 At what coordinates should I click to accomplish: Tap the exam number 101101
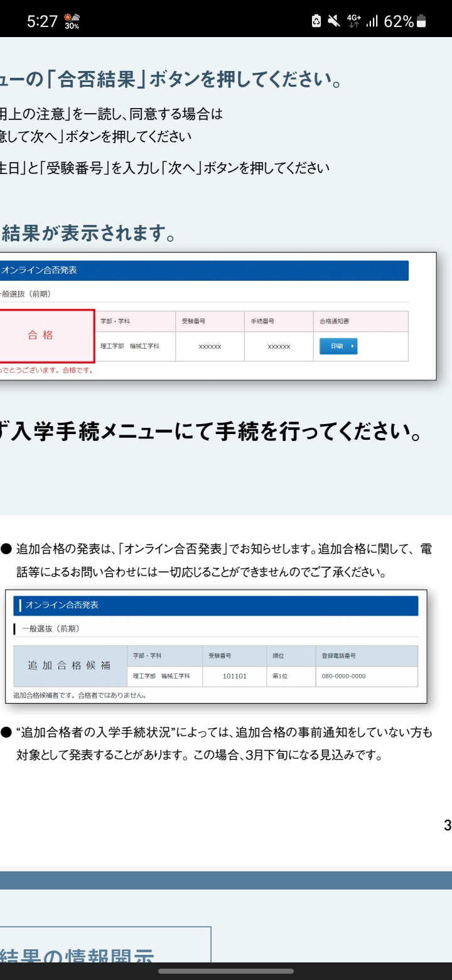pyautogui.click(x=234, y=677)
